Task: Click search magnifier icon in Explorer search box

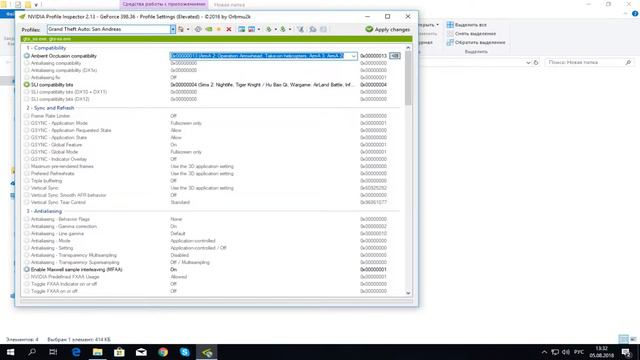Action: tap(628, 62)
